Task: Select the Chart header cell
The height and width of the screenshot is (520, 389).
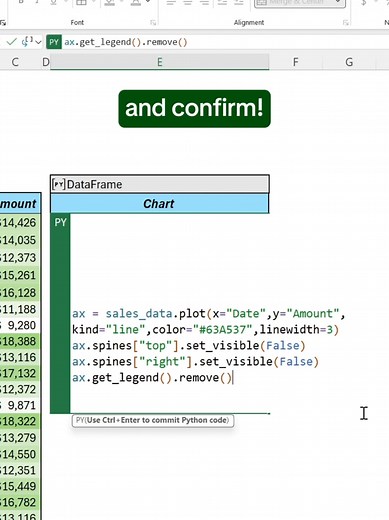Action: click(x=160, y=204)
